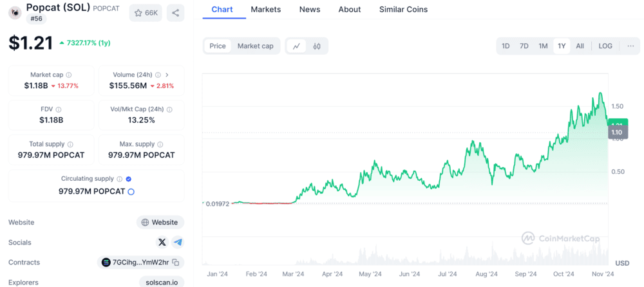Screen dimensions: 644x287
Task: Click Max. supply info icon
Action: click(160, 145)
